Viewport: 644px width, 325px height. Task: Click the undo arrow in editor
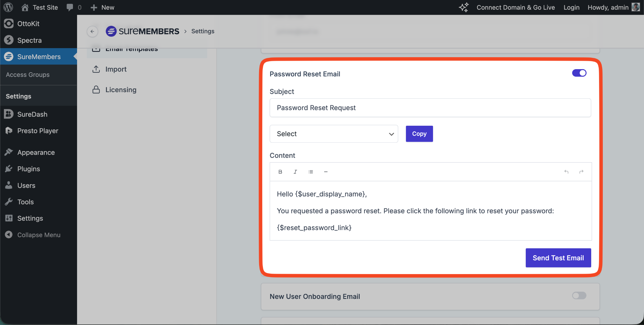[566, 172]
